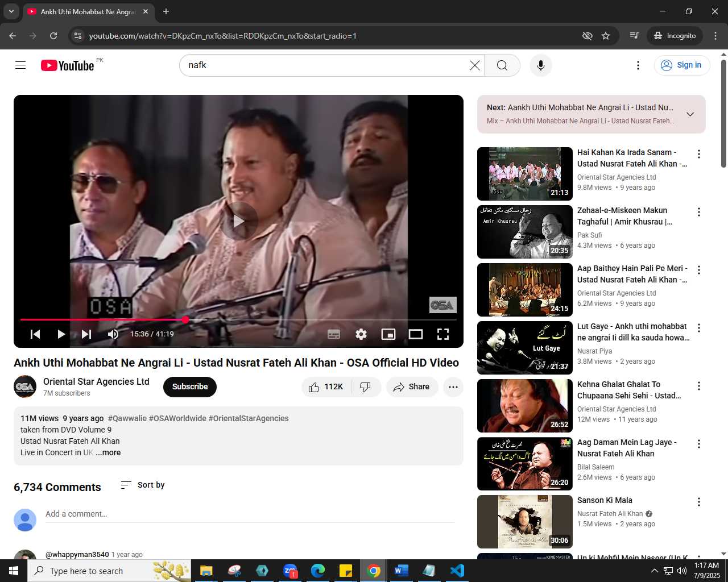This screenshot has width=728, height=582.
Task: Play the video with center play button
Action: coord(239,221)
